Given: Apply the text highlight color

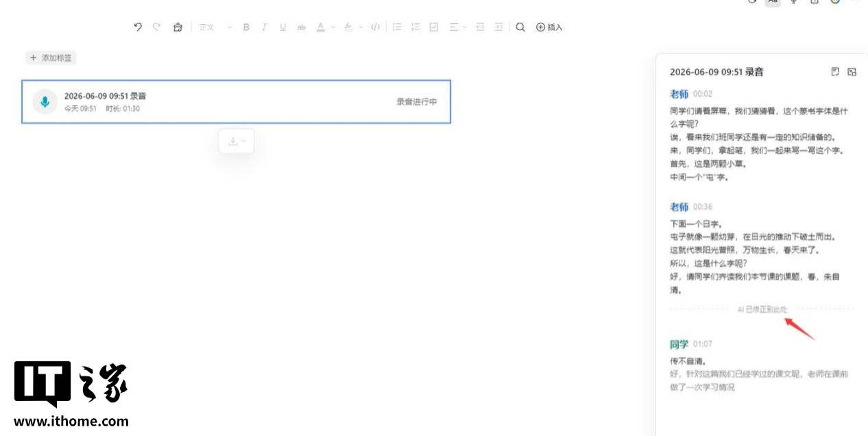Looking at the screenshot, I should tap(348, 27).
